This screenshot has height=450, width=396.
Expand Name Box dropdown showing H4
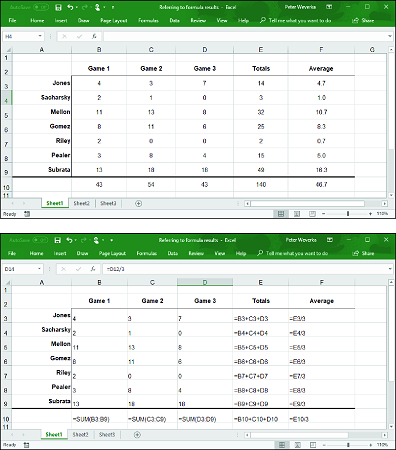(x=40, y=36)
